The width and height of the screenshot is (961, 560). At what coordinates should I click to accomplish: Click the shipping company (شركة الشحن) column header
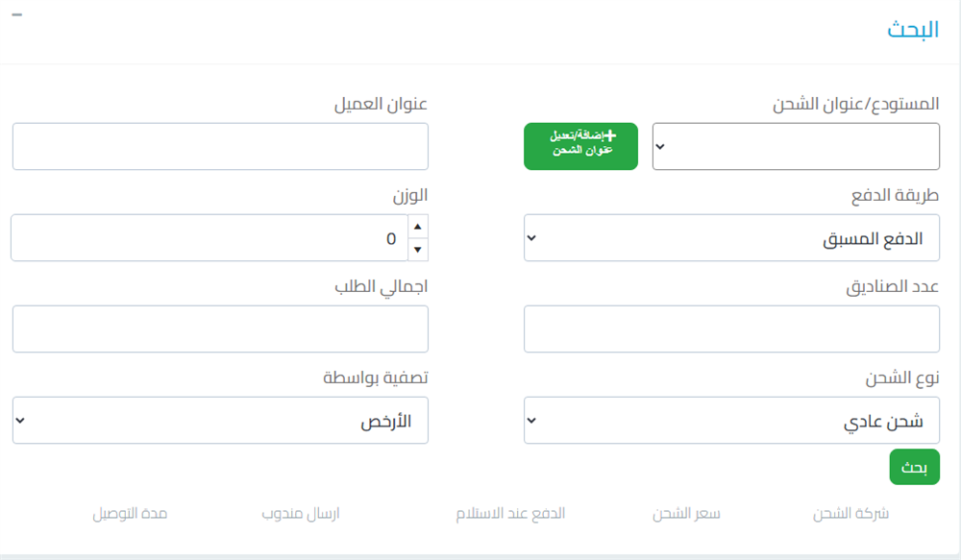pyautogui.click(x=850, y=513)
